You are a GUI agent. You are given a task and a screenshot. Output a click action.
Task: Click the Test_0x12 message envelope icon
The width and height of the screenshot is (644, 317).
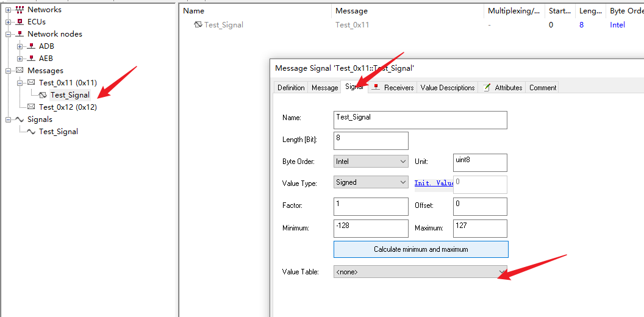pos(31,107)
